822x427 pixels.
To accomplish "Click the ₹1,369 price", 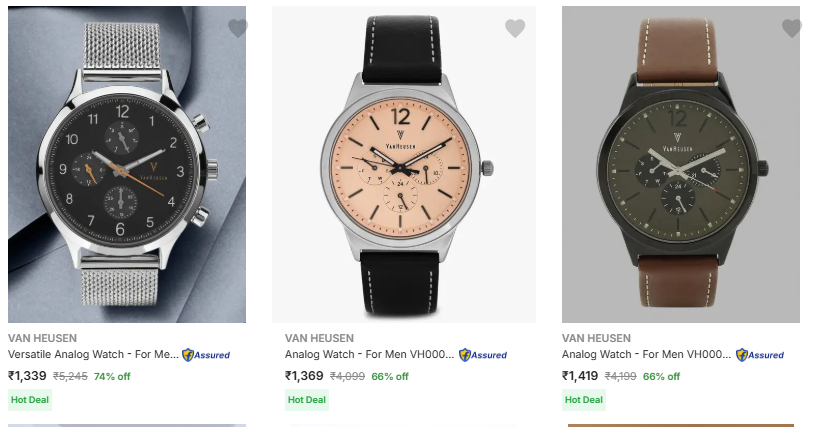I will pyautogui.click(x=304, y=376).
